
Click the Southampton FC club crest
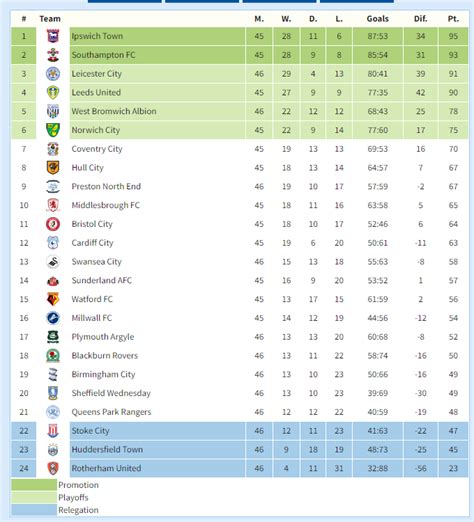point(53,55)
